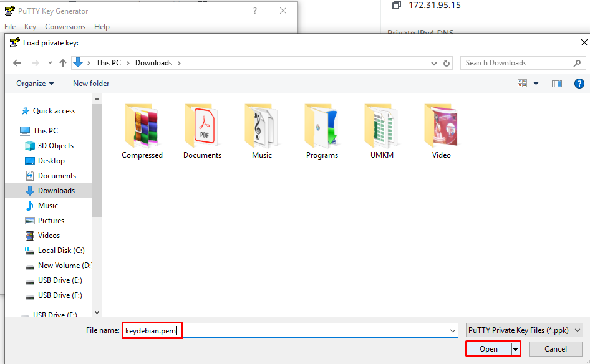Expand the Open button split arrow
The image size is (590, 364).
pyautogui.click(x=516, y=349)
